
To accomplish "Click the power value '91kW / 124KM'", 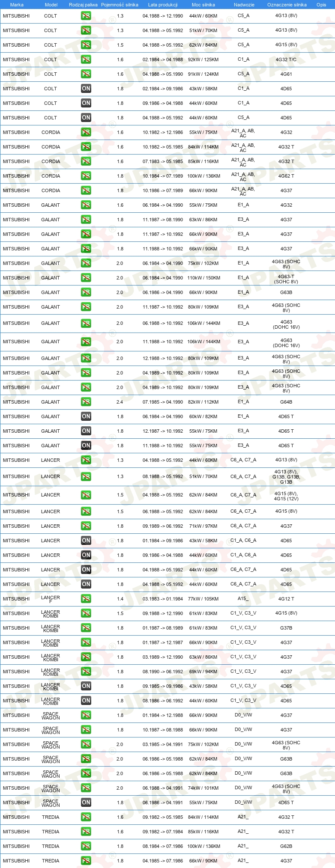I will pos(203,74).
